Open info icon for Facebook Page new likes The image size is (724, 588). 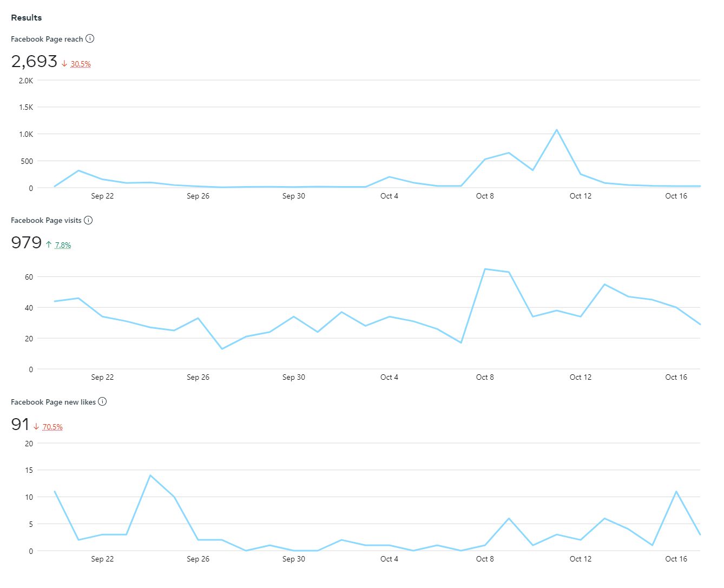pos(102,402)
